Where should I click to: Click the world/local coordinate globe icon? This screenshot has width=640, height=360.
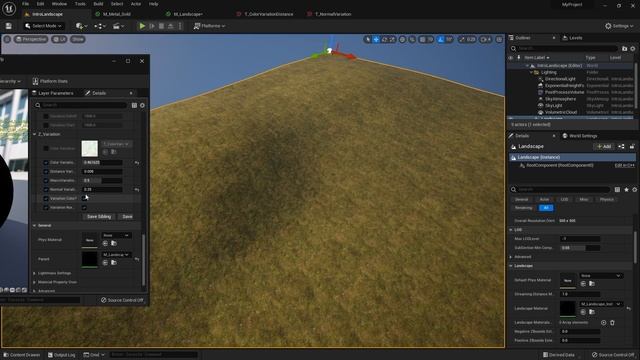click(402, 40)
